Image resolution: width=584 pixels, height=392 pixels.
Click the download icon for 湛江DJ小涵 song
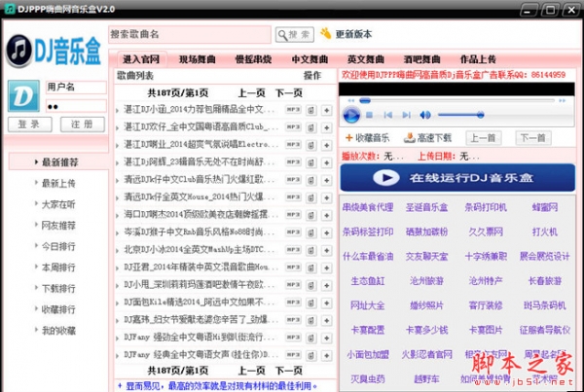[311, 110]
